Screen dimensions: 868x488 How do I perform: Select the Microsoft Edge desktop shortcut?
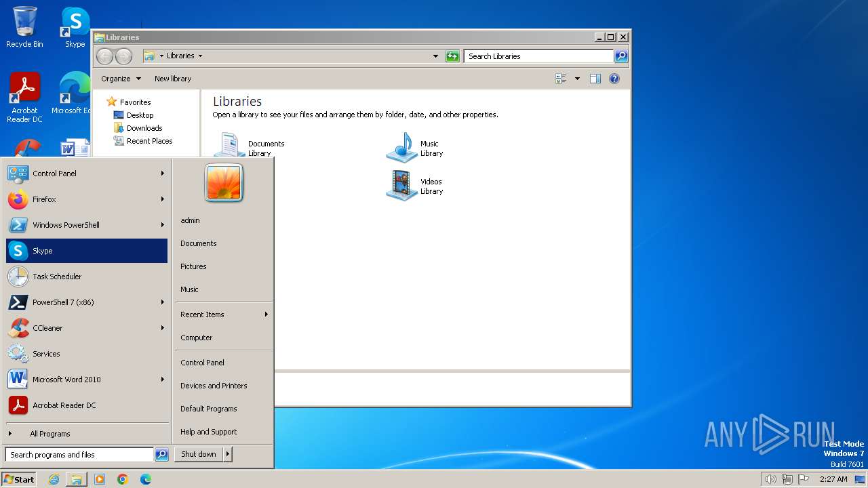click(73, 94)
